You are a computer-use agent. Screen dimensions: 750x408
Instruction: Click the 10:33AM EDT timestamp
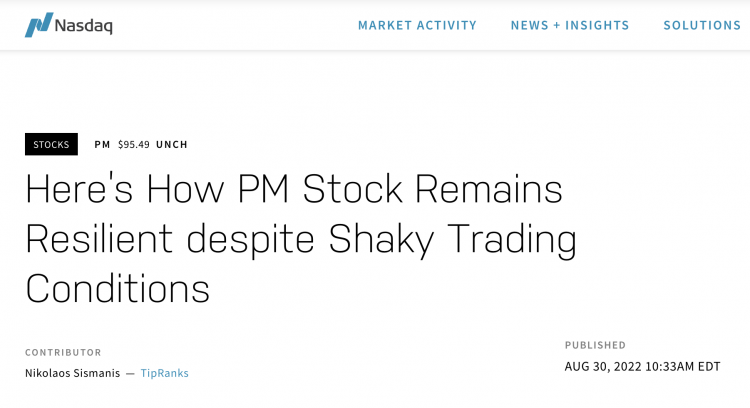coord(683,366)
